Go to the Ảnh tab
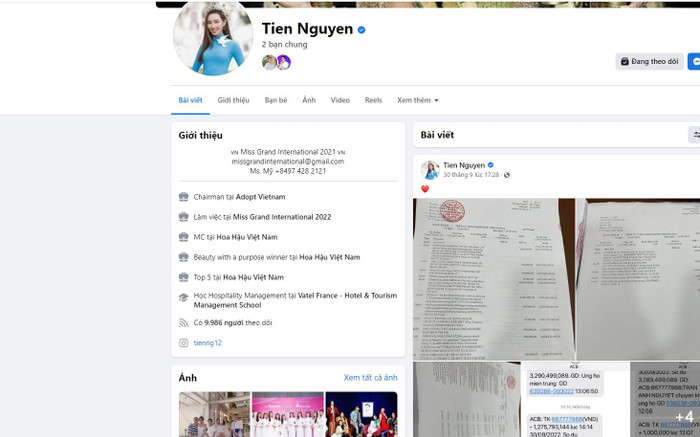 pos(309,100)
